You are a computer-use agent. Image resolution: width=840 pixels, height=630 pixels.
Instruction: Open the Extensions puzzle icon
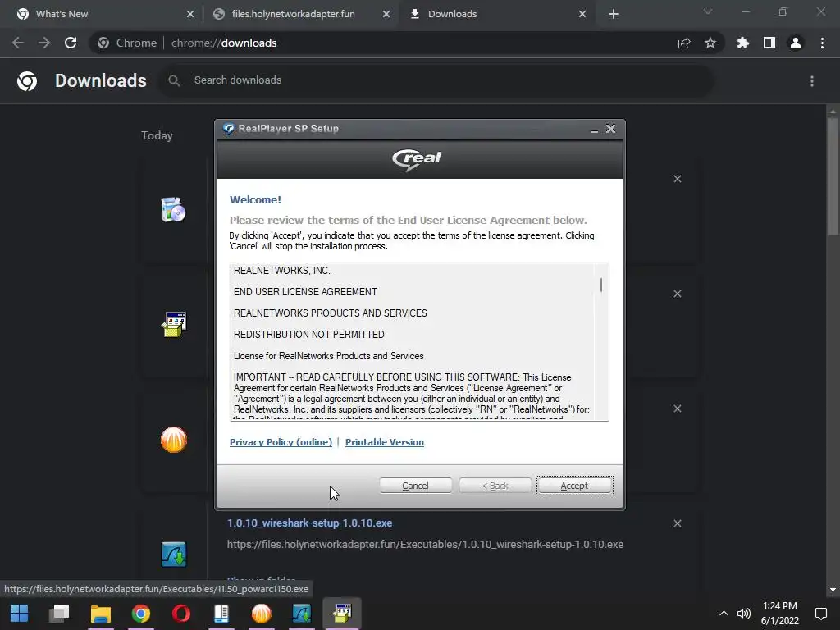coord(743,43)
